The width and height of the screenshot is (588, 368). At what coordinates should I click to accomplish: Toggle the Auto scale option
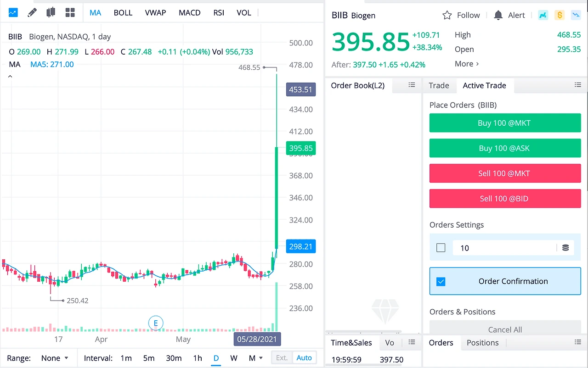click(x=304, y=358)
